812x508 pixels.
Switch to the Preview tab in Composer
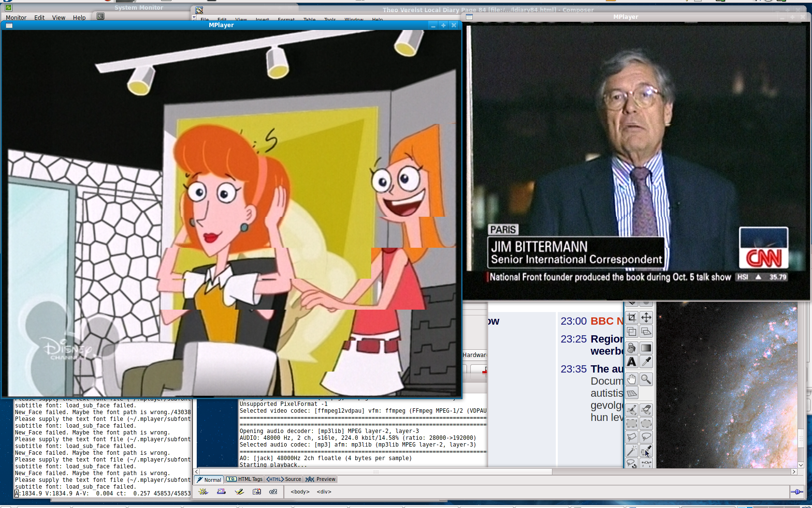[320, 479]
